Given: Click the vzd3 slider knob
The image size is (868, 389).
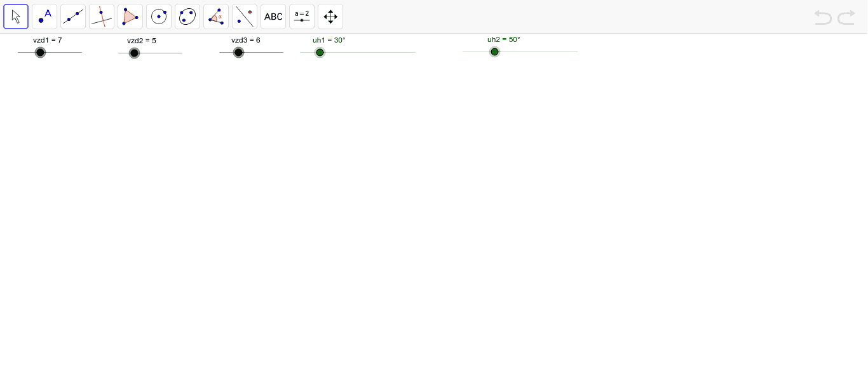Looking at the screenshot, I should tap(238, 52).
